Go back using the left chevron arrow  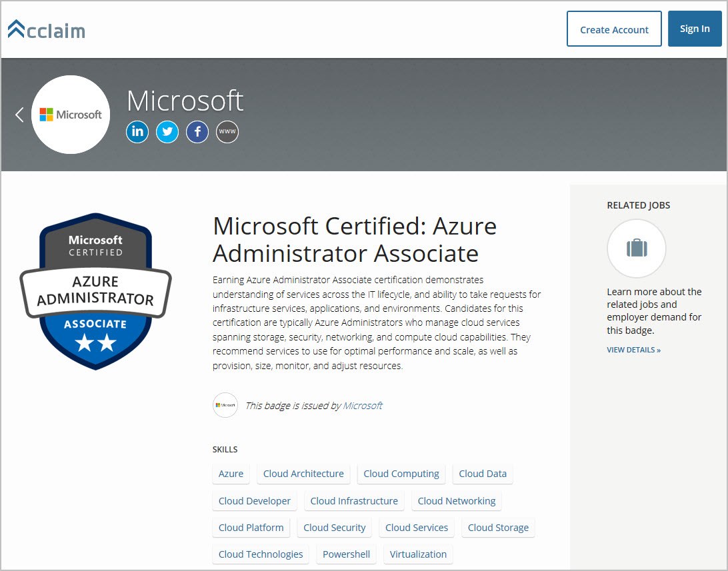19,115
